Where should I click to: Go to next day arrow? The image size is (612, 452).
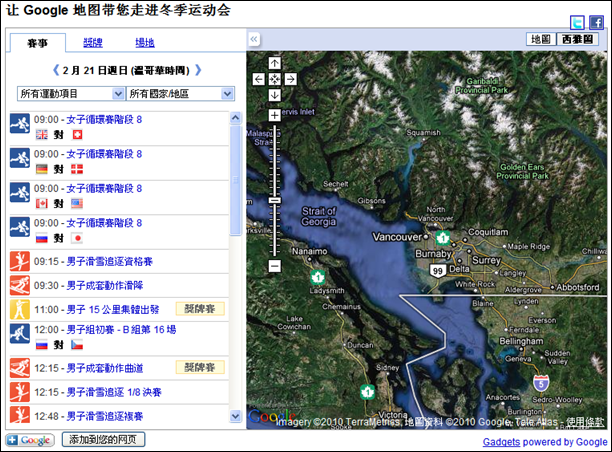[x=198, y=70]
